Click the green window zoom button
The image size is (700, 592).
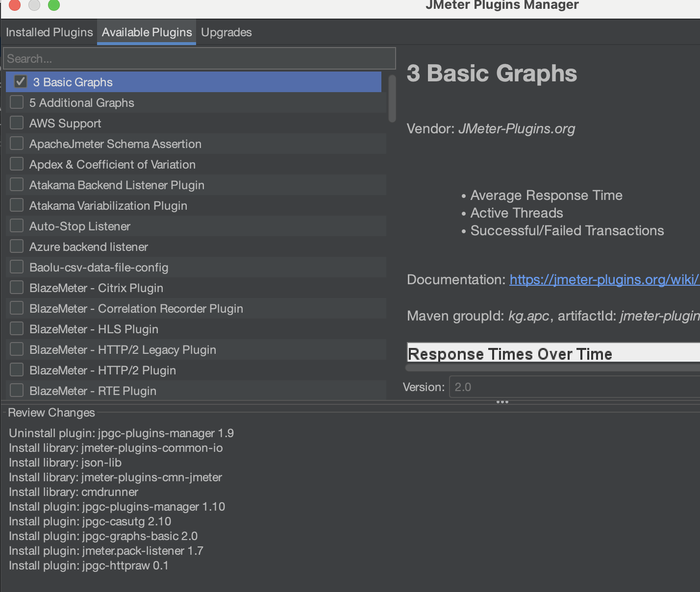tap(54, 5)
